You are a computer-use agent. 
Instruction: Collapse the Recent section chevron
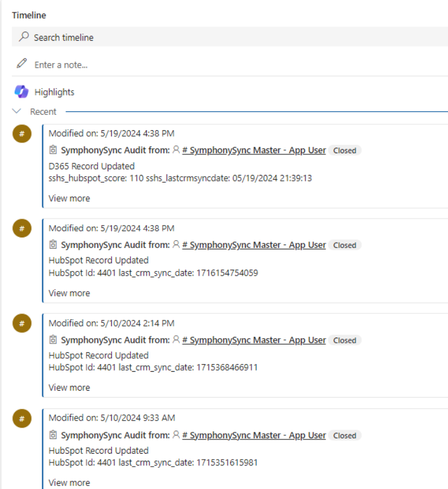[16, 111]
